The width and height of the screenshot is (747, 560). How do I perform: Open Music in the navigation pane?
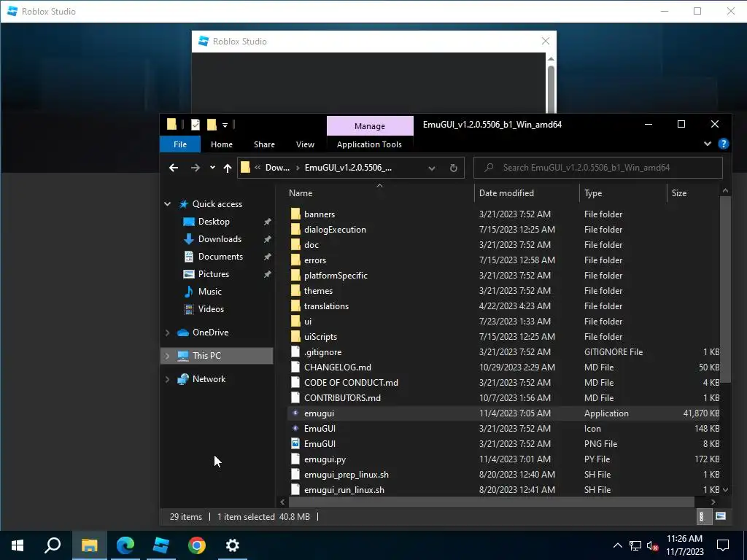(x=209, y=292)
